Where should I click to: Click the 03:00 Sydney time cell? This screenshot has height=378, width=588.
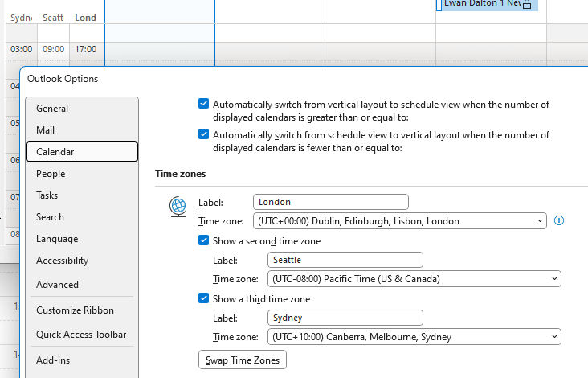pos(22,49)
